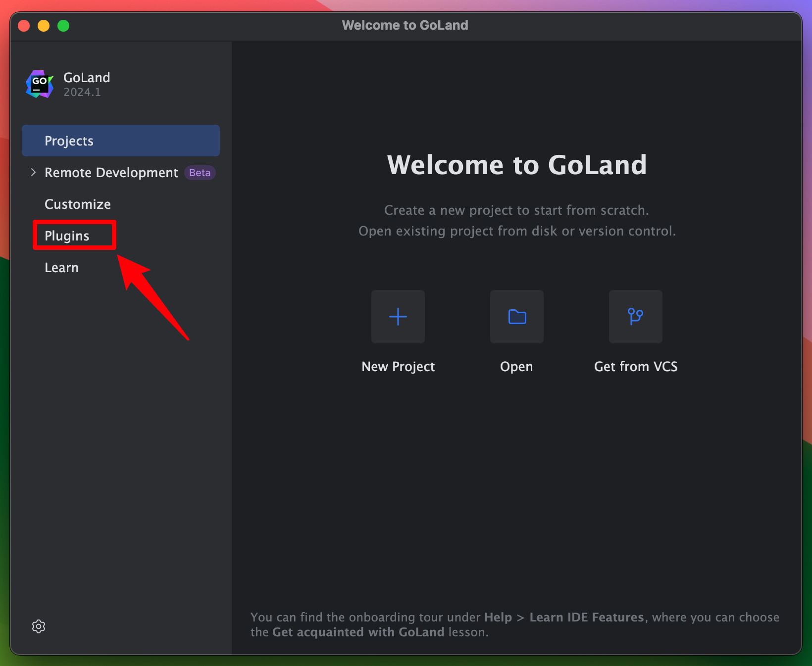Expand the Remote Development chevron
Image resolution: width=812 pixels, height=666 pixels.
point(33,172)
